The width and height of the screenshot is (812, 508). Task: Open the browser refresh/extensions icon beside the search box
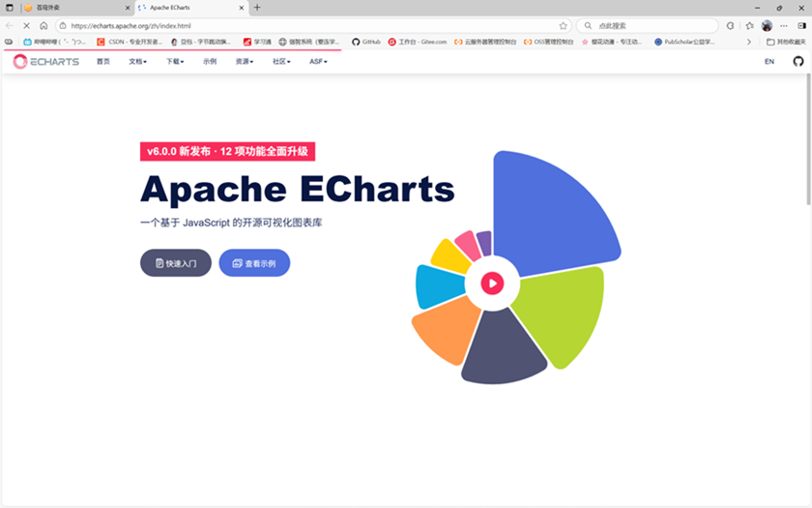tap(730, 25)
